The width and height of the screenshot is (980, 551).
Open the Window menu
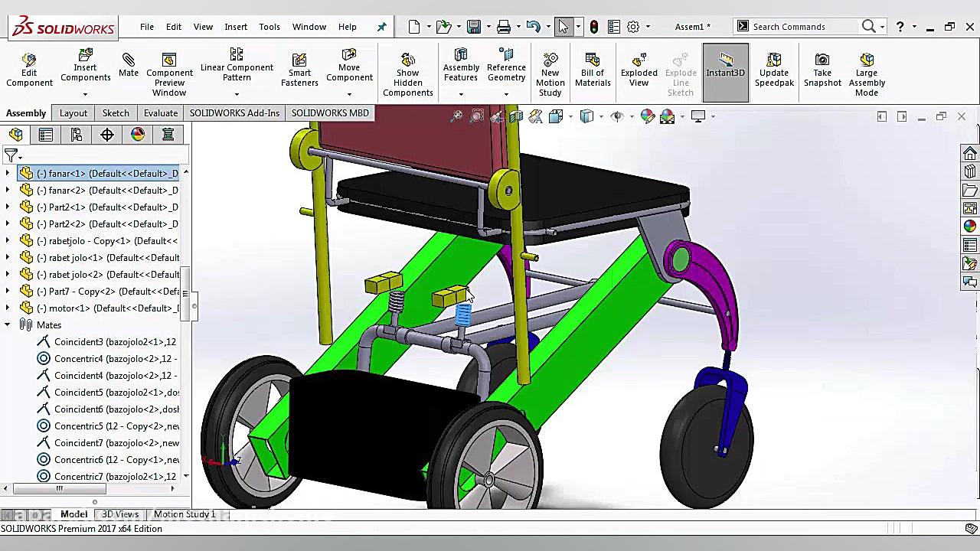click(x=309, y=27)
